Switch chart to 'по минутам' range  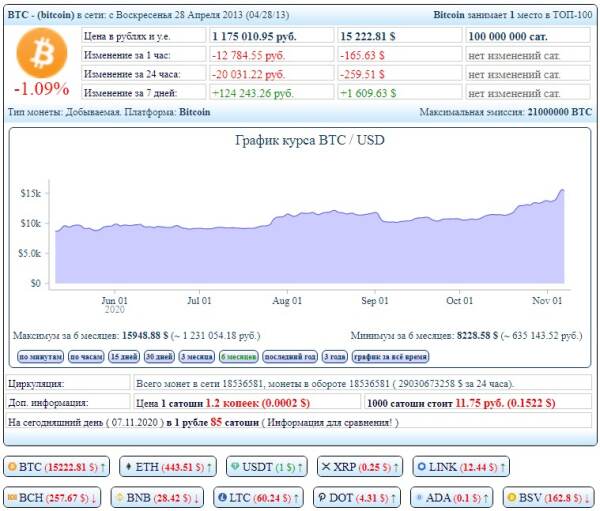click(39, 357)
